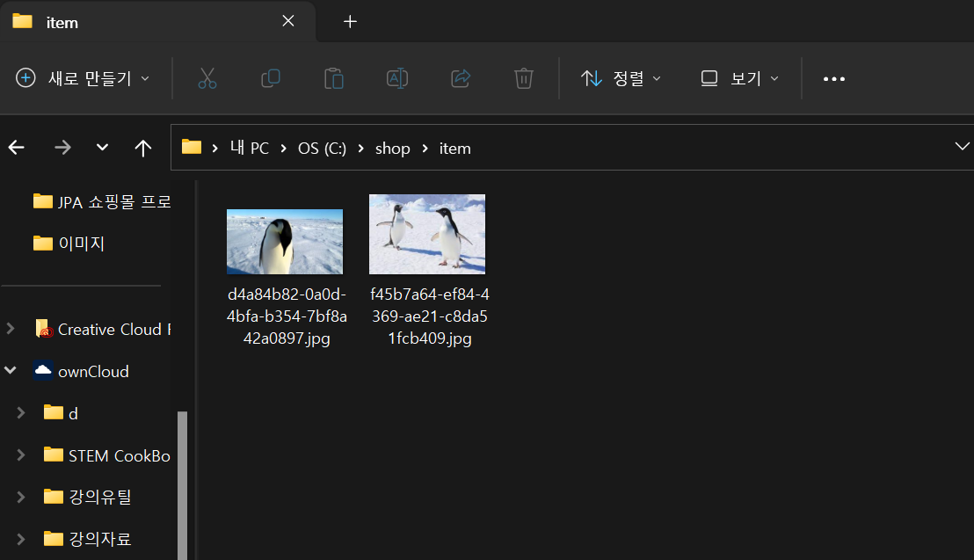Go back with the left arrow
This screenshot has width=974, height=560.
click(17, 148)
